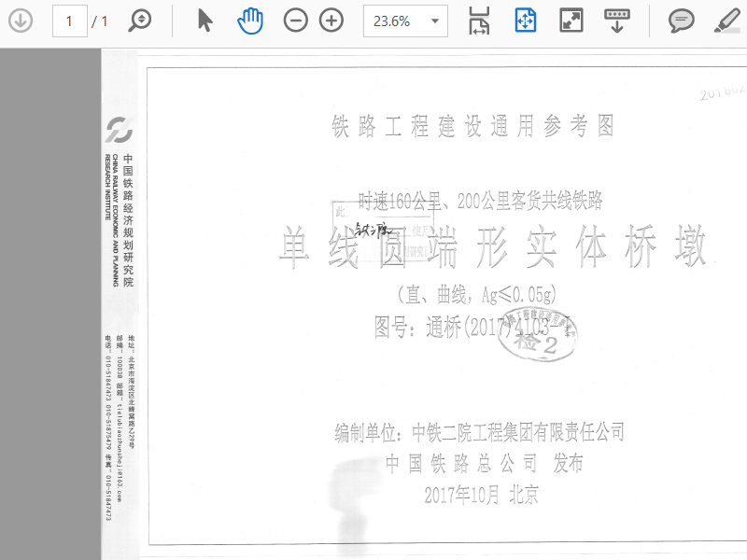This screenshot has height=560, width=747.
Task: Fit one full page in view
Action: (526, 21)
